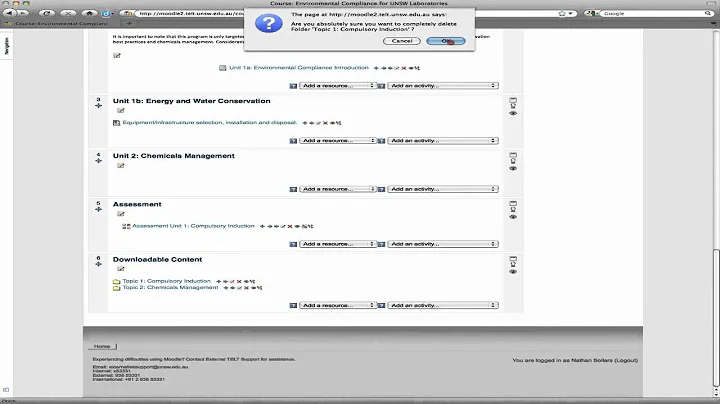This screenshot has width=720, height=404.
Task: Click the Logout link in footer
Action: click(625, 360)
